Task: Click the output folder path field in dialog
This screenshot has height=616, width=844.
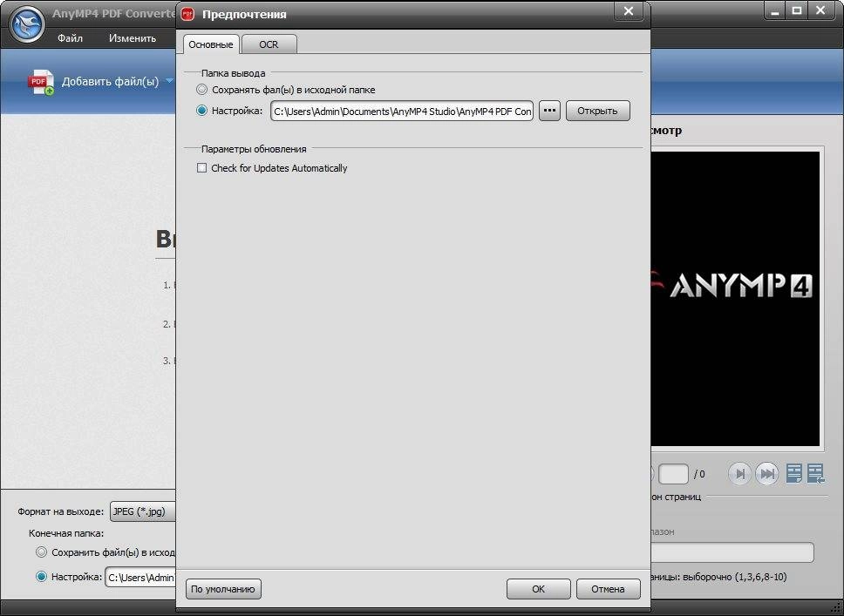Action: tap(402, 111)
